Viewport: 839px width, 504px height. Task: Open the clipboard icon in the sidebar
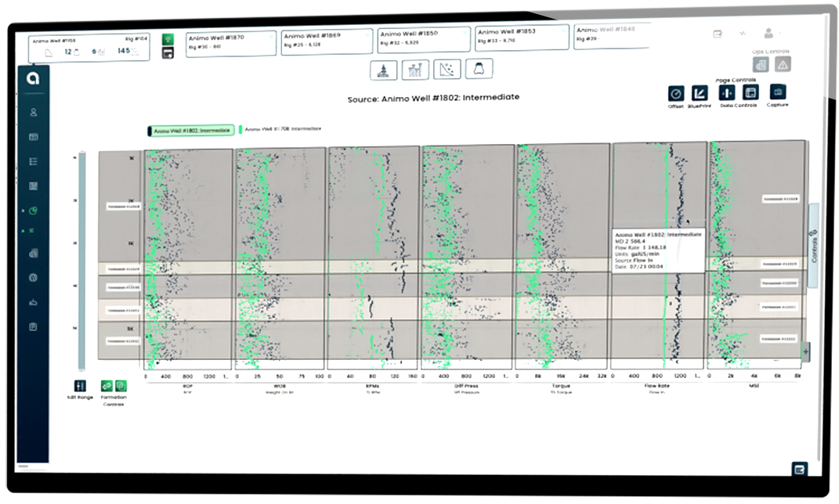point(34,326)
